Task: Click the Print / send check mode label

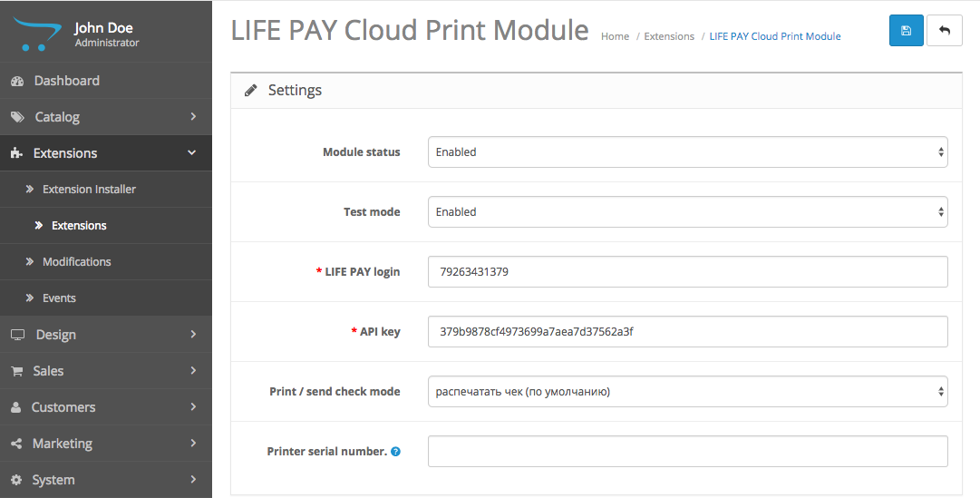Action: pos(335,392)
